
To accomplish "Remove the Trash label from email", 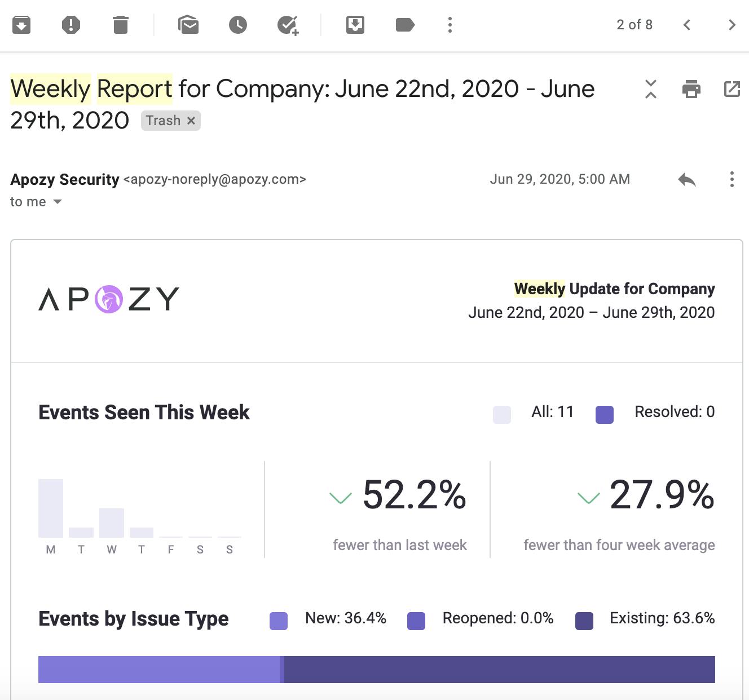I will 191,121.
